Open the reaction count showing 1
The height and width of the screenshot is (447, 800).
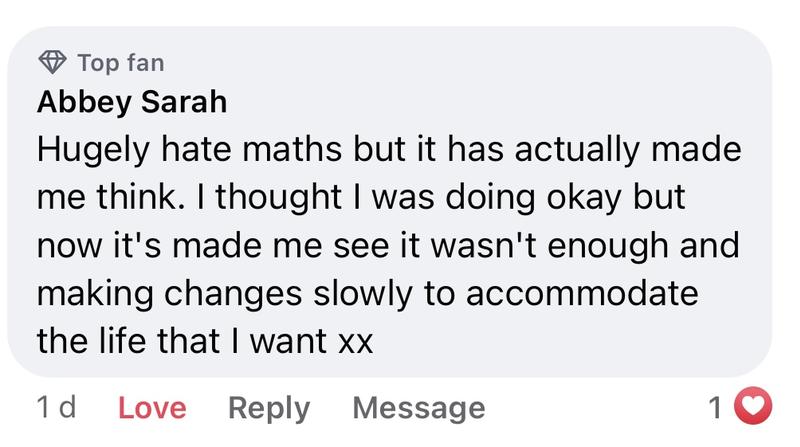click(714, 407)
